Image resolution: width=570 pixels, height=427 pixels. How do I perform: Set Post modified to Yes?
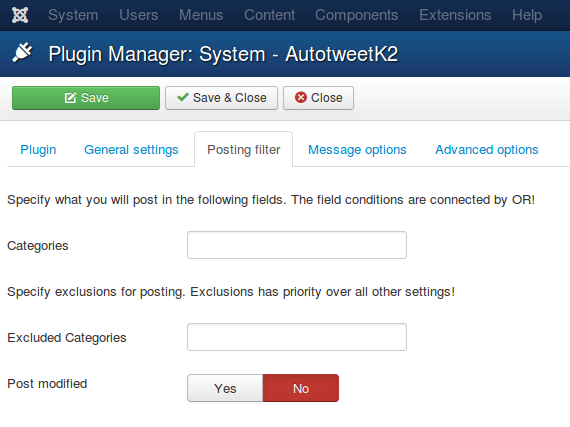pyautogui.click(x=225, y=388)
